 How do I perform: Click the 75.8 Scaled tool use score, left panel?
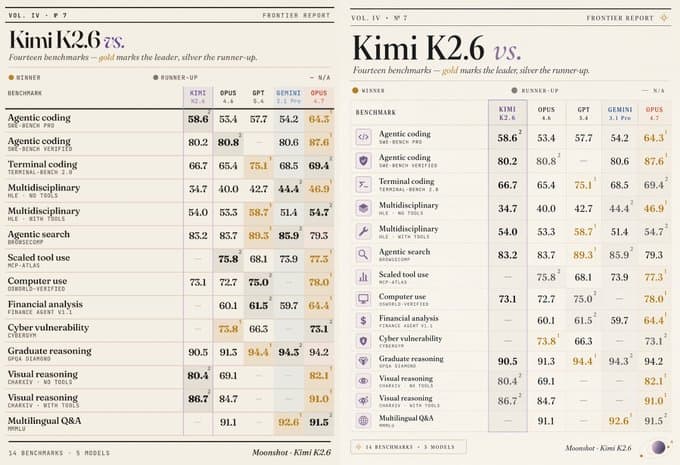pos(228,259)
